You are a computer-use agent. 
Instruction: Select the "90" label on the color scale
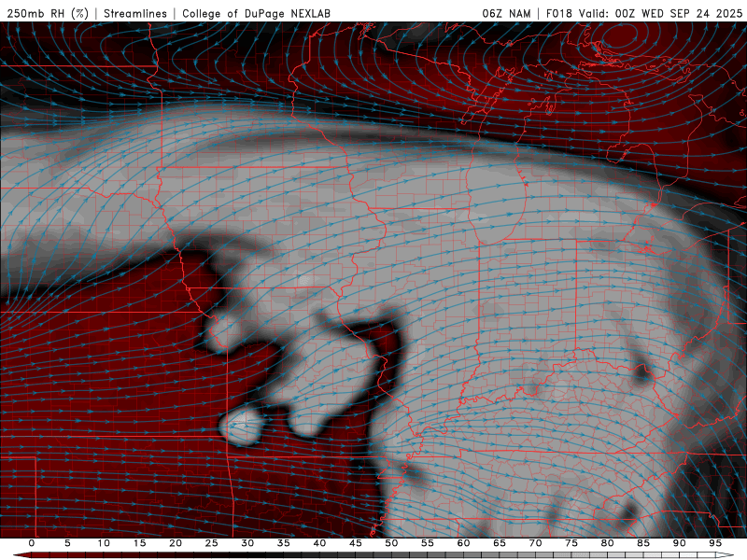click(x=679, y=543)
